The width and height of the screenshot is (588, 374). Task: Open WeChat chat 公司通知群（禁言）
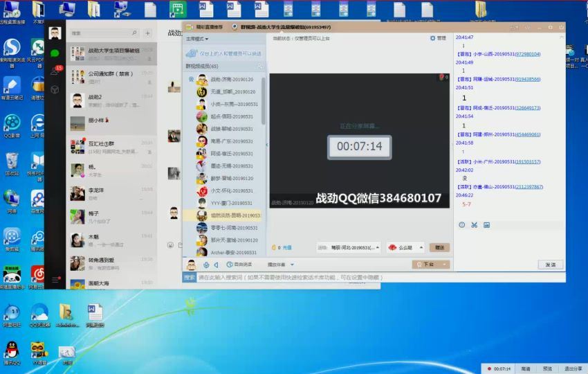pyautogui.click(x=111, y=77)
